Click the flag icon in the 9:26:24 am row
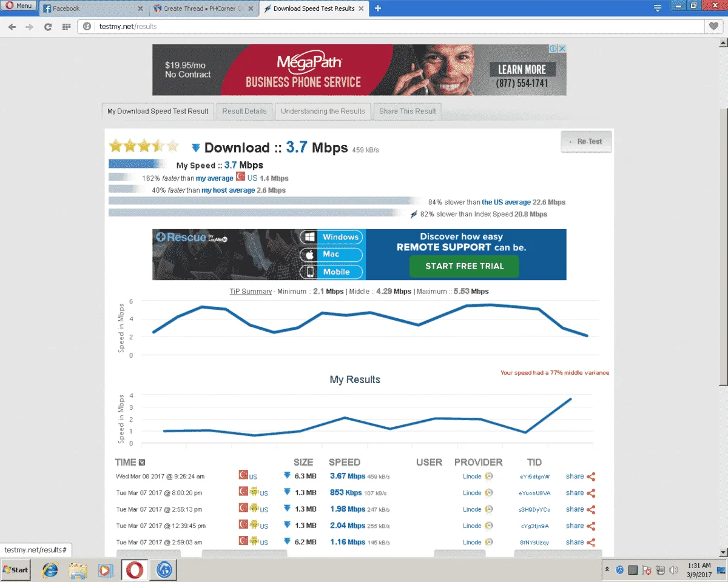 [x=243, y=475]
